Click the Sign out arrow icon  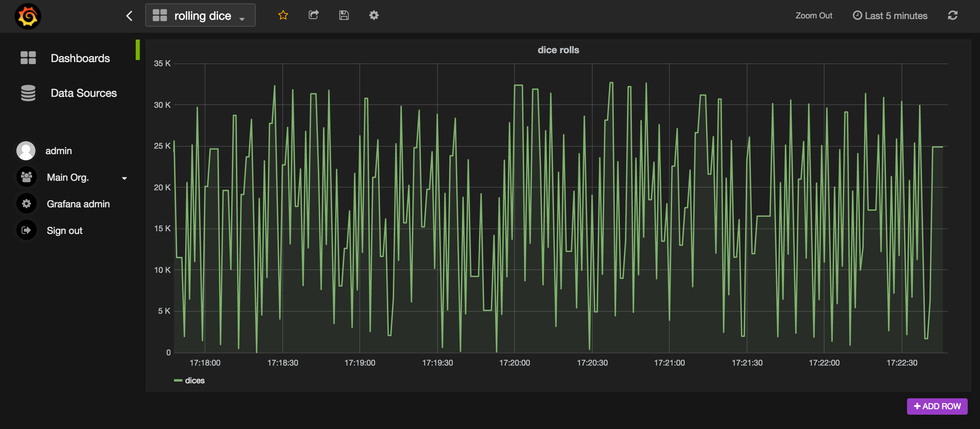coord(26,230)
